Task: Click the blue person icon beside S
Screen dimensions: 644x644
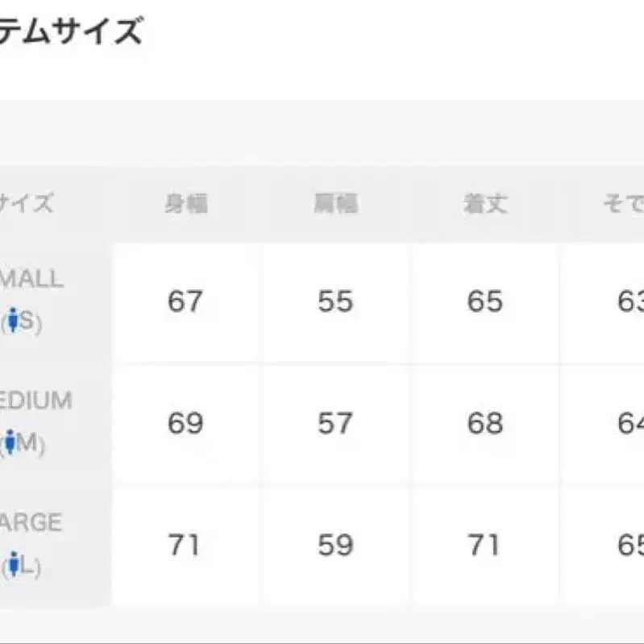Action: pos(12,322)
